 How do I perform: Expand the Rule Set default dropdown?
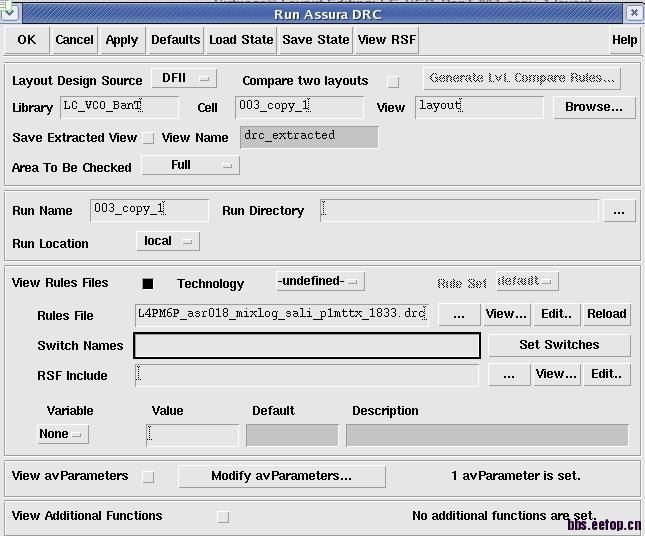[x=527, y=281]
